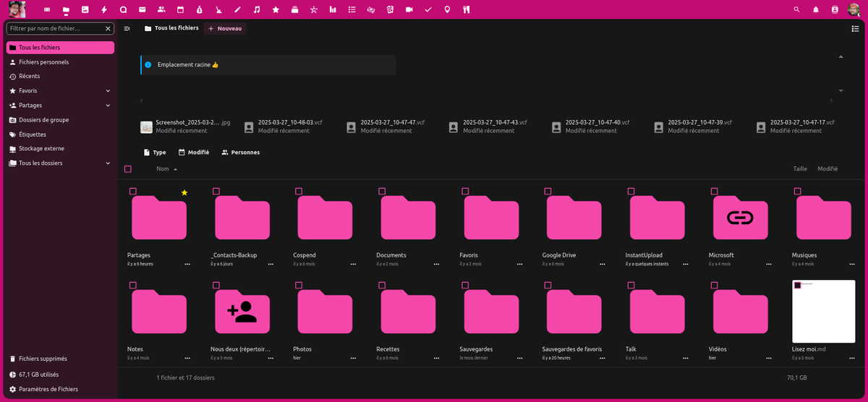This screenshot has width=868, height=402.
Task: Open the Mail app envelope icon
Action: (142, 10)
